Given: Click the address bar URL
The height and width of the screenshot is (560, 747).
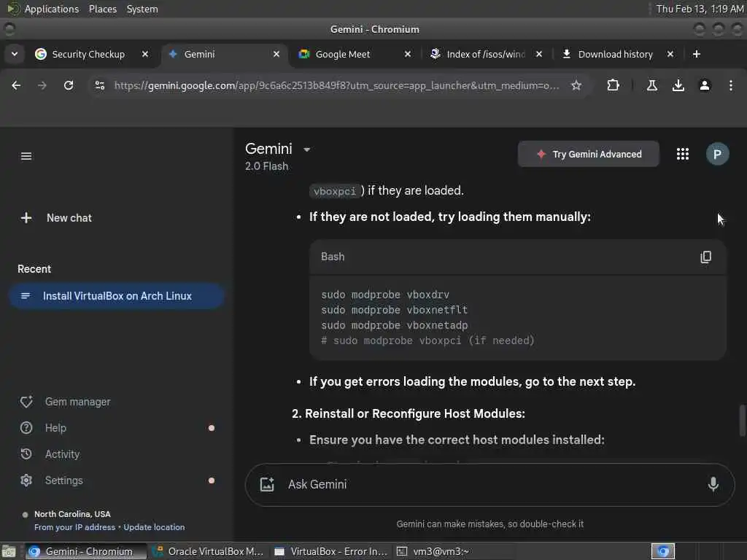Looking at the screenshot, I should tap(336, 85).
